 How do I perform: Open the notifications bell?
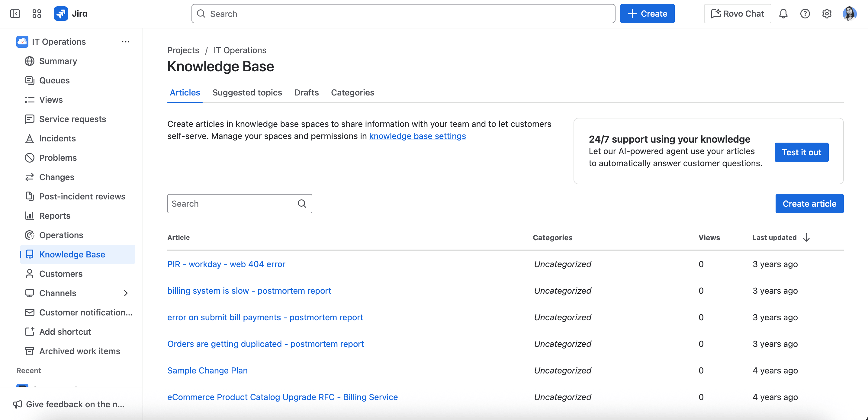tap(783, 14)
